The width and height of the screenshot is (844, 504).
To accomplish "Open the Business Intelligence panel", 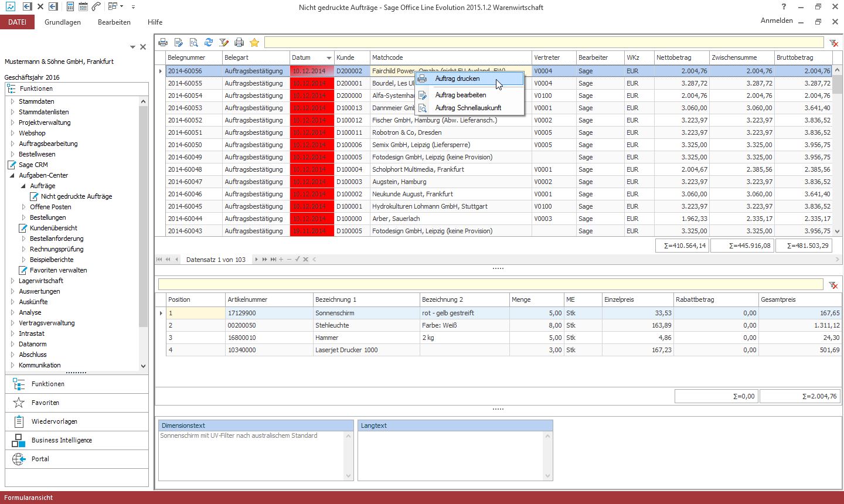I will point(77,440).
